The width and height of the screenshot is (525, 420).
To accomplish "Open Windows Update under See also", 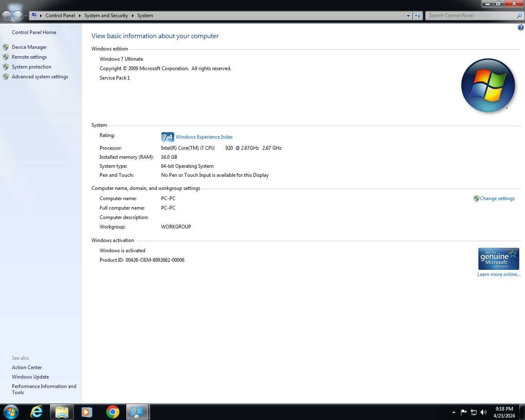I will coord(30,377).
